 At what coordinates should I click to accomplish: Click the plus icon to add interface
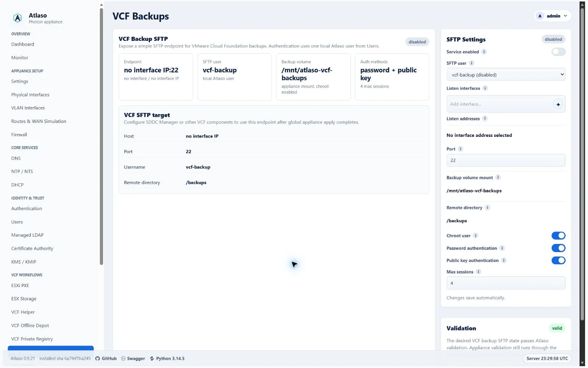(x=558, y=104)
